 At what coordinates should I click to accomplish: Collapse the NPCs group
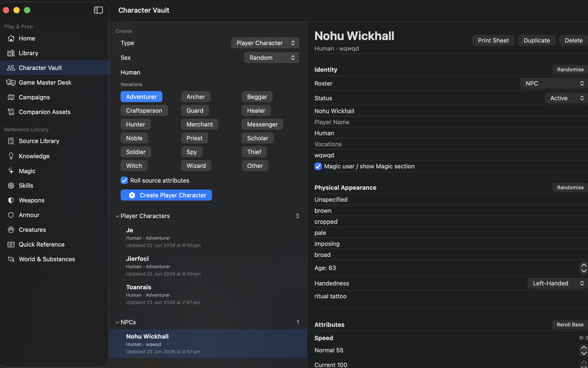117,322
